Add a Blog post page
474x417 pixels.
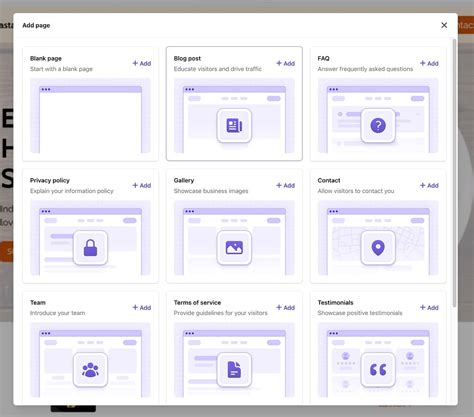click(x=286, y=63)
